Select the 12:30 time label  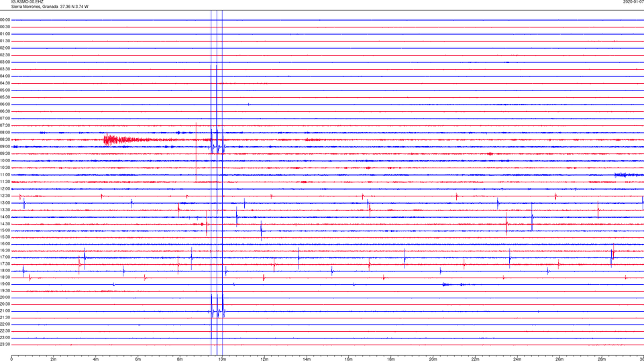pyautogui.click(x=5, y=196)
